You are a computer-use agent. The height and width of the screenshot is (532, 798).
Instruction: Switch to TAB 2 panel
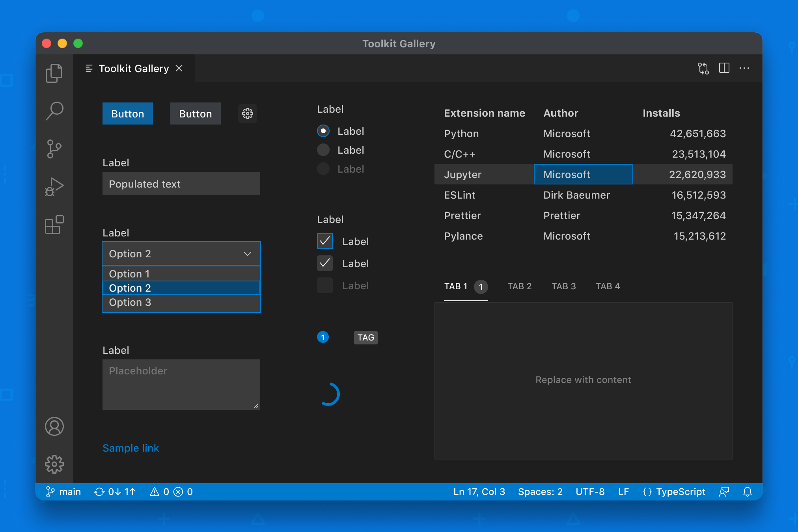click(518, 286)
